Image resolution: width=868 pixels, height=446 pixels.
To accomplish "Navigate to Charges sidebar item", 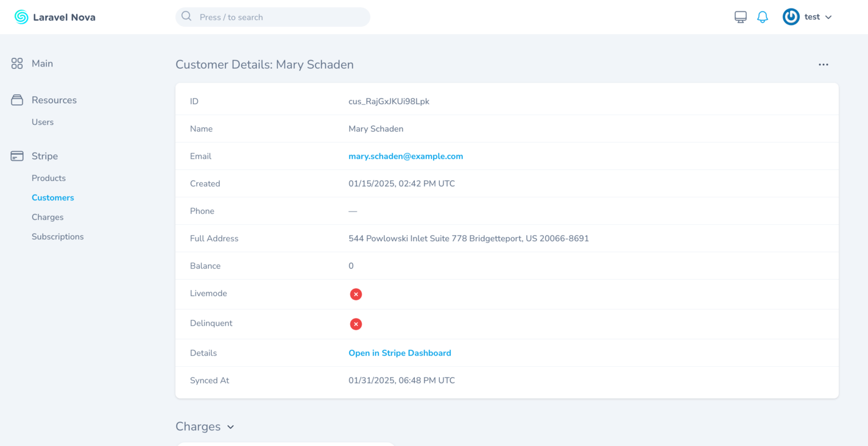I will [48, 217].
